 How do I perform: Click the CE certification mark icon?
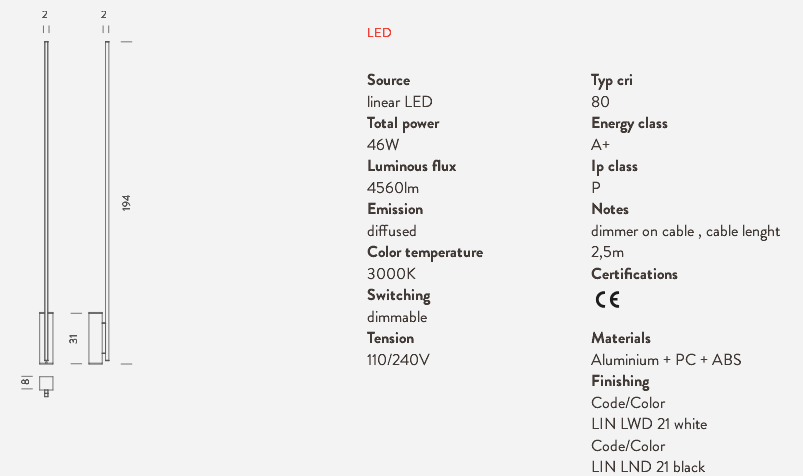[x=607, y=299]
